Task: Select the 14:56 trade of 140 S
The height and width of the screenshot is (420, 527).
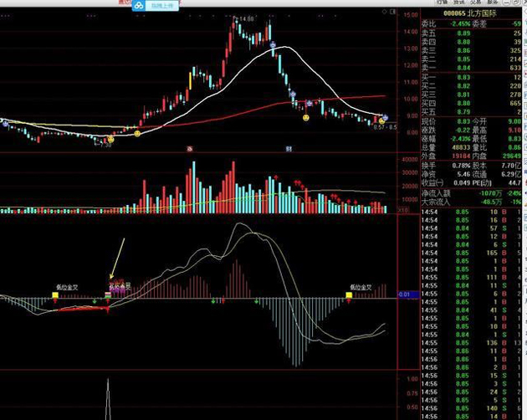Action: 471,408
